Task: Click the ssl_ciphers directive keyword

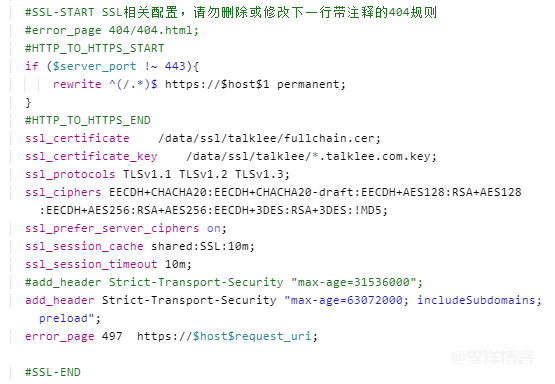Action: (x=63, y=193)
